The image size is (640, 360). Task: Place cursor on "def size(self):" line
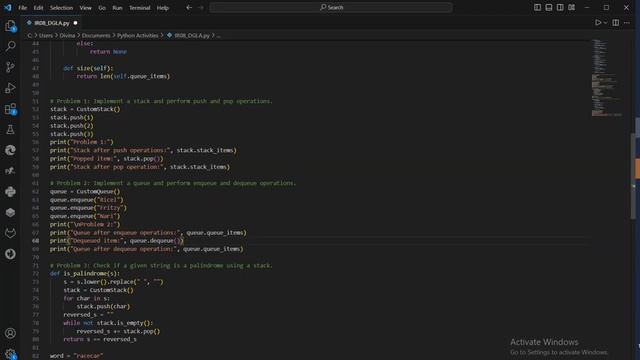point(88,68)
